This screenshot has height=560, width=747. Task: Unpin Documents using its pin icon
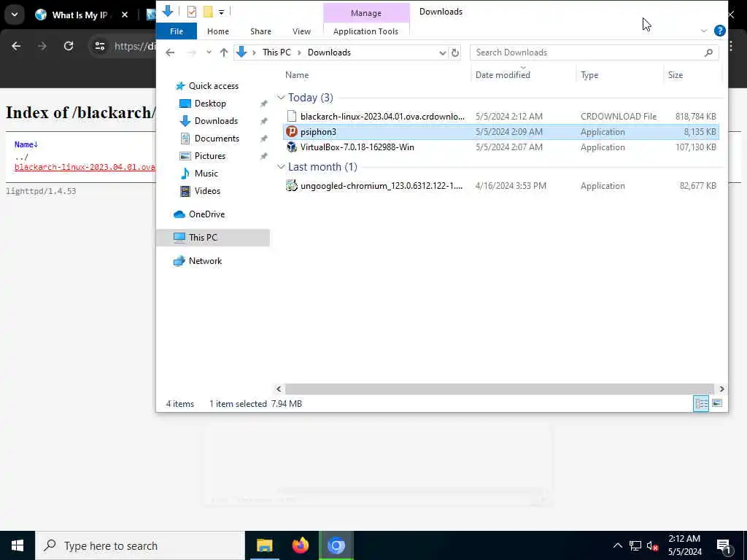(x=263, y=139)
